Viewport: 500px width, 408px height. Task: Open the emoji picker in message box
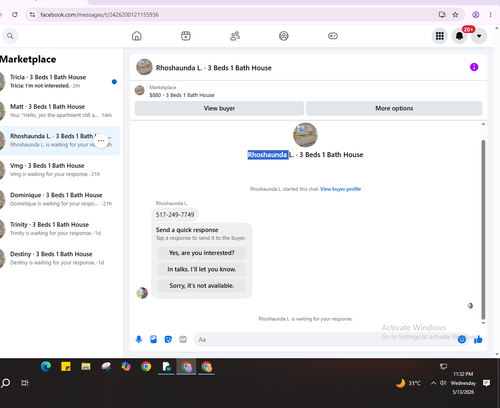462,339
